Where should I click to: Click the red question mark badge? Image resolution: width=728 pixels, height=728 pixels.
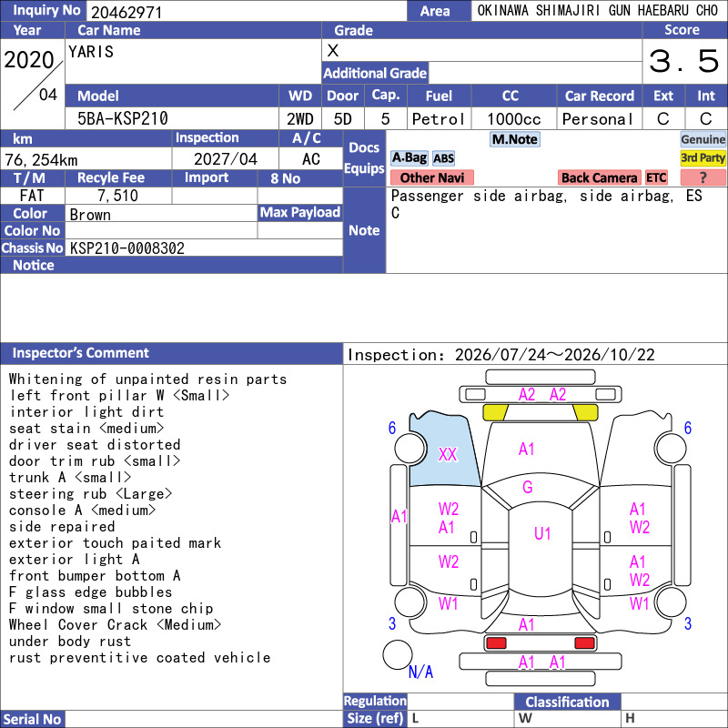coord(703,177)
